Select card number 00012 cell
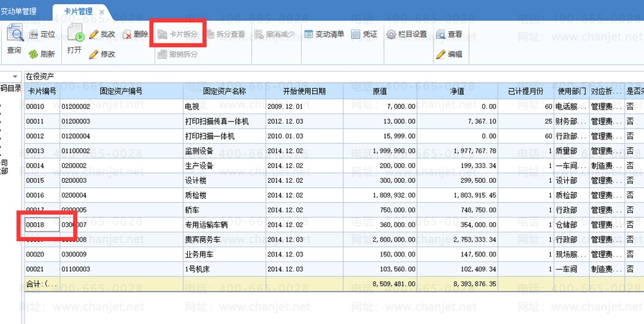Viewport: 644px width, 324px height. (42, 136)
